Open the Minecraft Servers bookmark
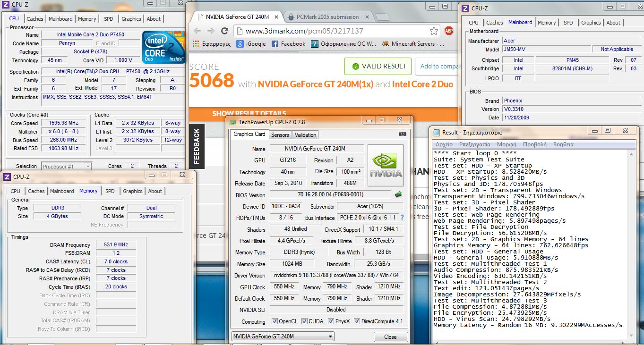Screen dimensions: 644x345 (413, 44)
